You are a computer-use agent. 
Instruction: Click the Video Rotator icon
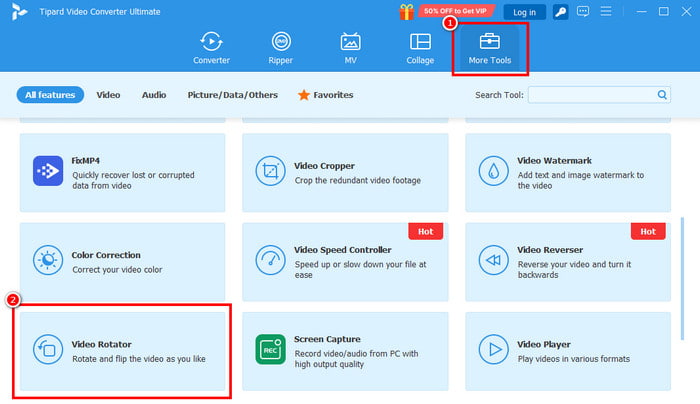(48, 349)
